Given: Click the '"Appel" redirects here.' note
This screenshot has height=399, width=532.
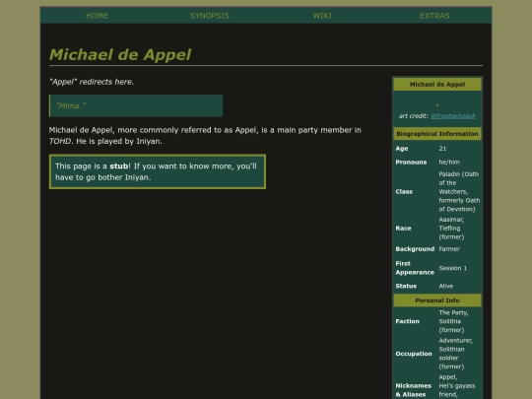Looking at the screenshot, I should pyautogui.click(x=92, y=82).
